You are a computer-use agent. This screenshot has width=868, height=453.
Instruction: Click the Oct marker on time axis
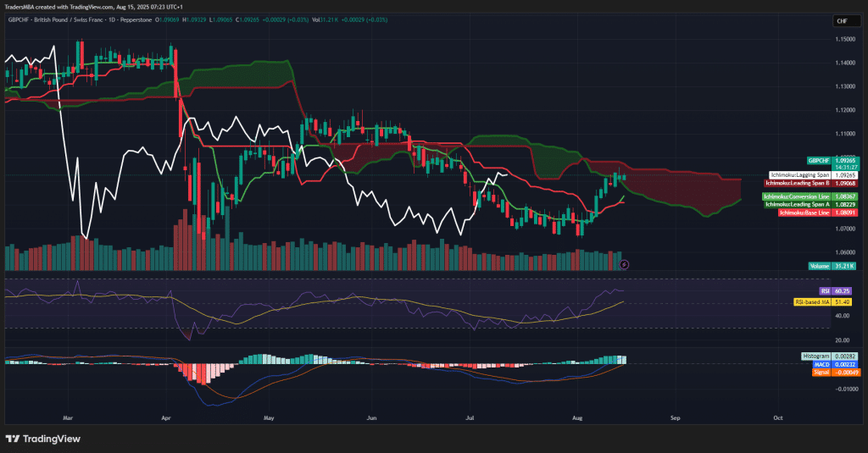pyautogui.click(x=777, y=417)
